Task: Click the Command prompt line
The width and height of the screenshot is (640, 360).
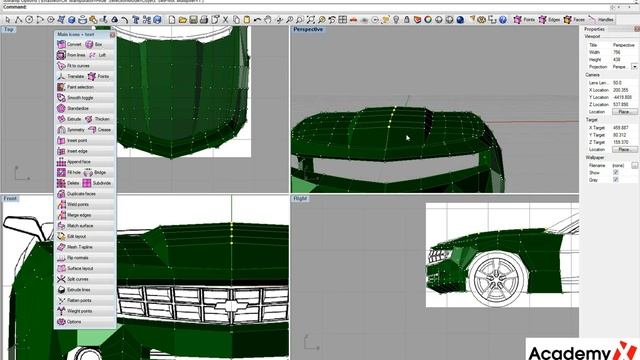Action: 306,7
